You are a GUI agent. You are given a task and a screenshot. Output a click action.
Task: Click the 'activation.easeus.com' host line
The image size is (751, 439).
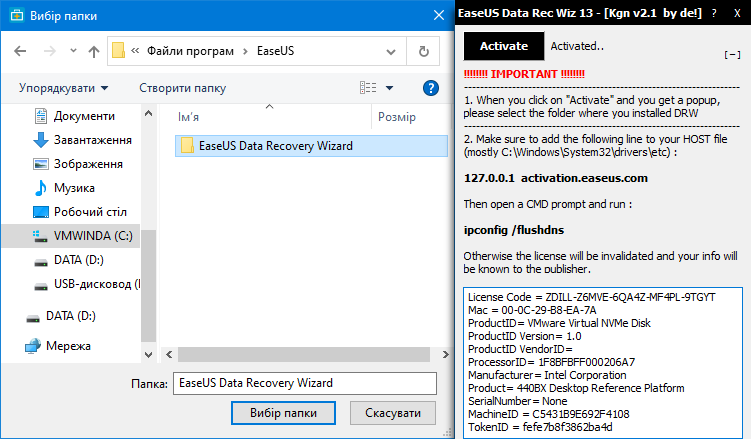[556, 178]
